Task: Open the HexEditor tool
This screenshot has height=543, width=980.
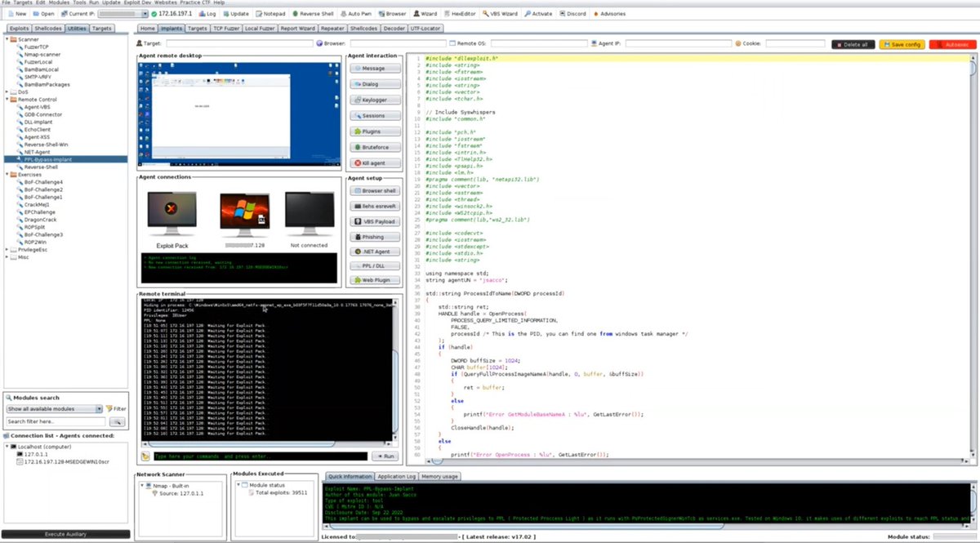Action: [459, 14]
